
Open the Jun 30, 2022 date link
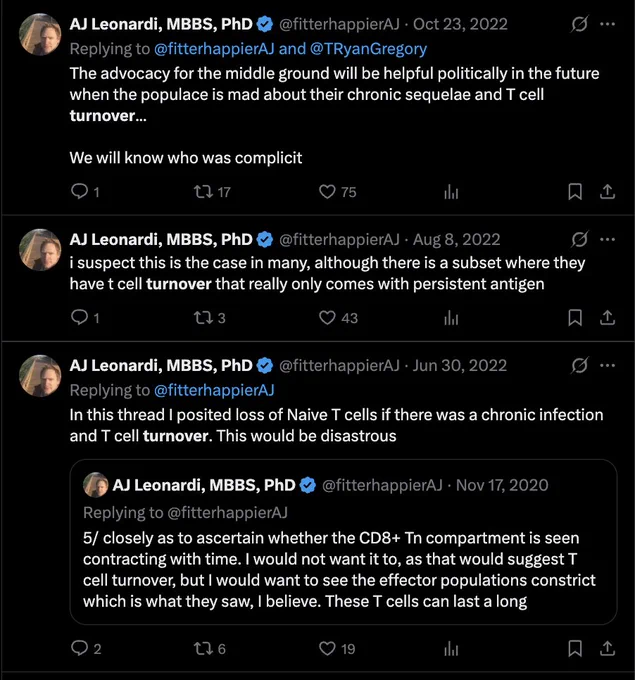click(x=460, y=365)
